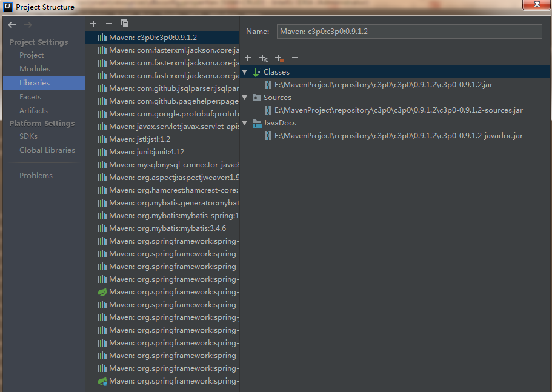Click the Sources folder icon
This screenshot has width=552, height=392.
coord(257,98)
